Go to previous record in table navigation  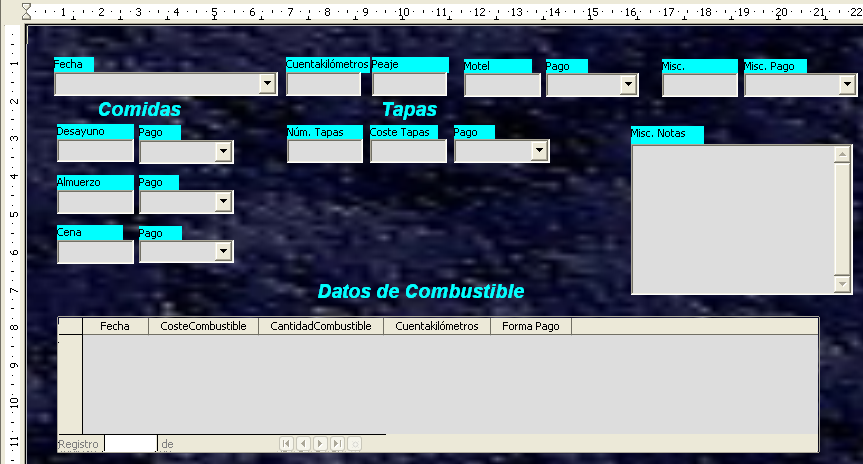[x=303, y=443]
